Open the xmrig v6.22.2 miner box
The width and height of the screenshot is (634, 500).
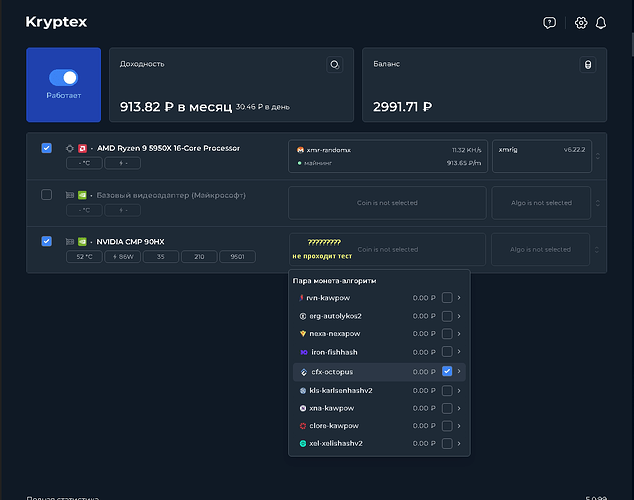click(x=542, y=156)
